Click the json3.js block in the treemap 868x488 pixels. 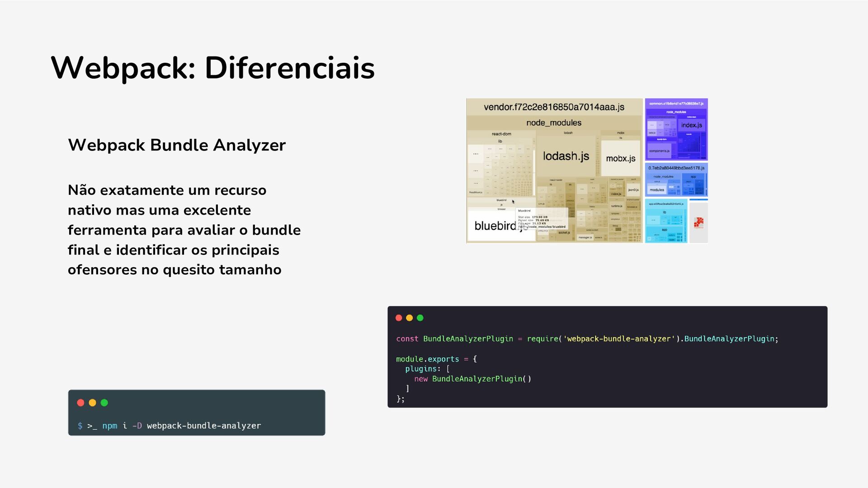pos(633,190)
